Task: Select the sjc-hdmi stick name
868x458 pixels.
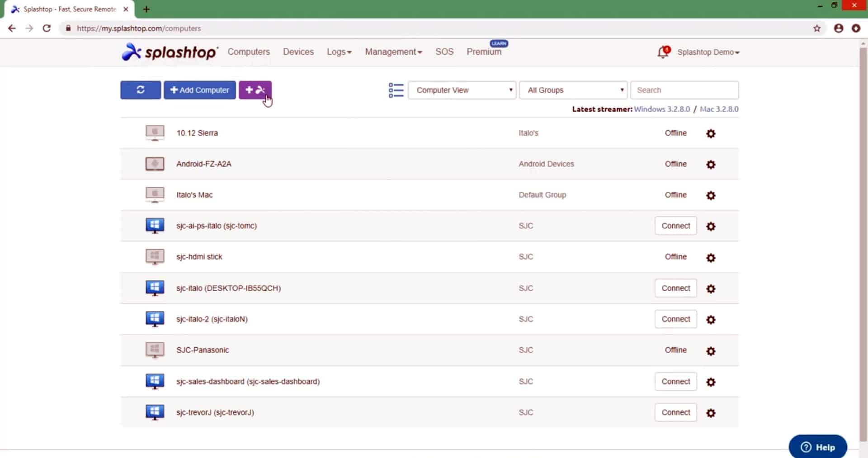Action: [199, 257]
